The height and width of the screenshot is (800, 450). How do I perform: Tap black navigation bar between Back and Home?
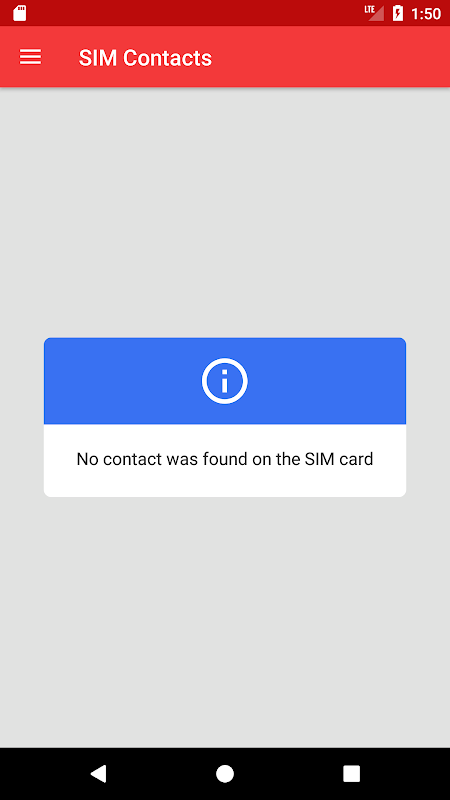click(161, 773)
